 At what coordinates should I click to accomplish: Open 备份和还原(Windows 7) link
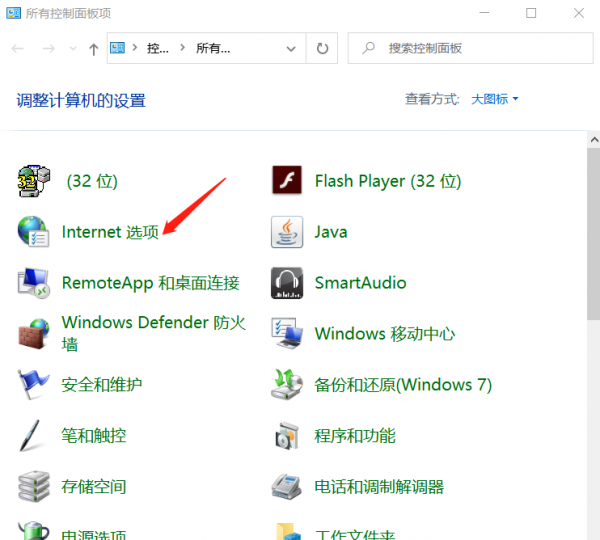click(403, 385)
